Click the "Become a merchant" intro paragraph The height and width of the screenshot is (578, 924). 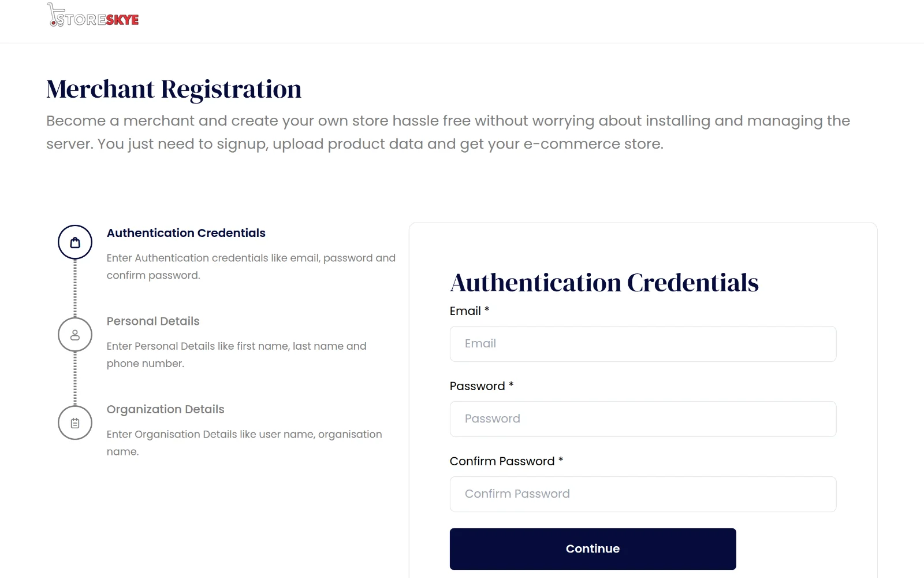click(x=448, y=132)
